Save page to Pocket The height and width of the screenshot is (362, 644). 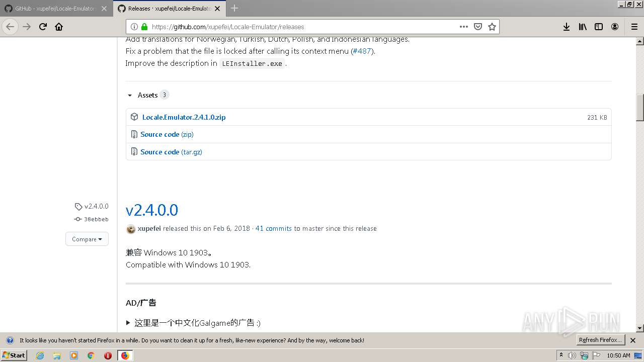coord(478,27)
